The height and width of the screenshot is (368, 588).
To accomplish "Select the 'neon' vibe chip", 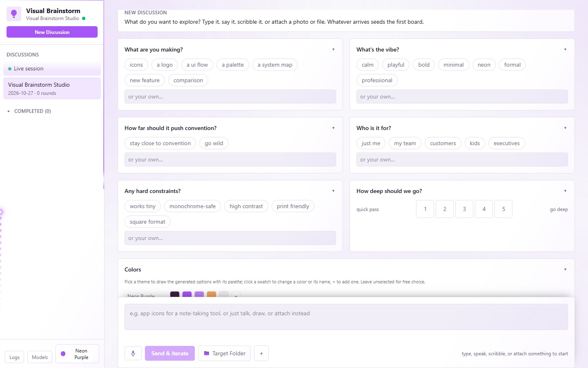I will click(484, 65).
